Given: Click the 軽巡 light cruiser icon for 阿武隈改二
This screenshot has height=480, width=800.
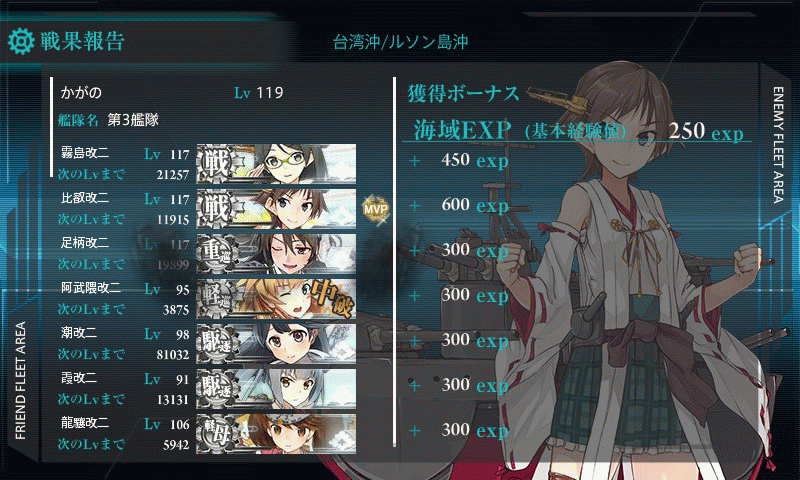Looking at the screenshot, I should (x=217, y=298).
